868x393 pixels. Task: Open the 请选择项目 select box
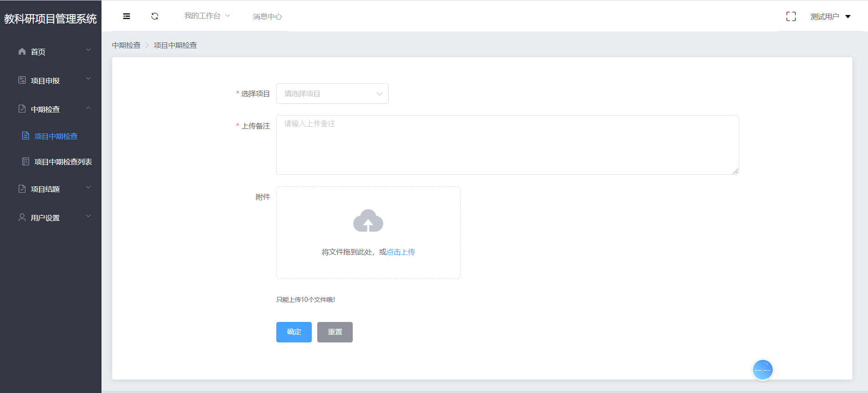click(x=332, y=93)
